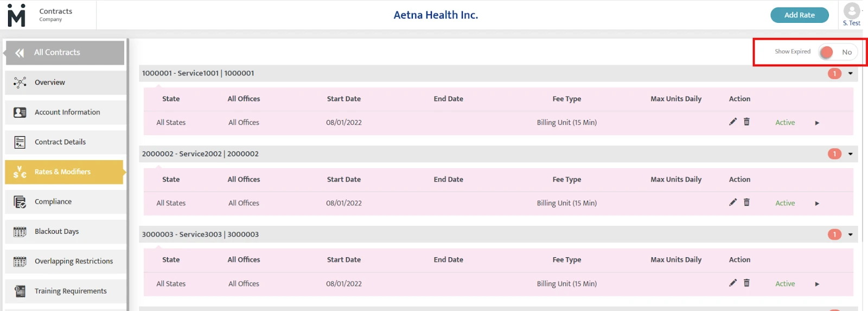
Task: Collapse the 2000002 - Service2002 section
Action: (x=850, y=154)
